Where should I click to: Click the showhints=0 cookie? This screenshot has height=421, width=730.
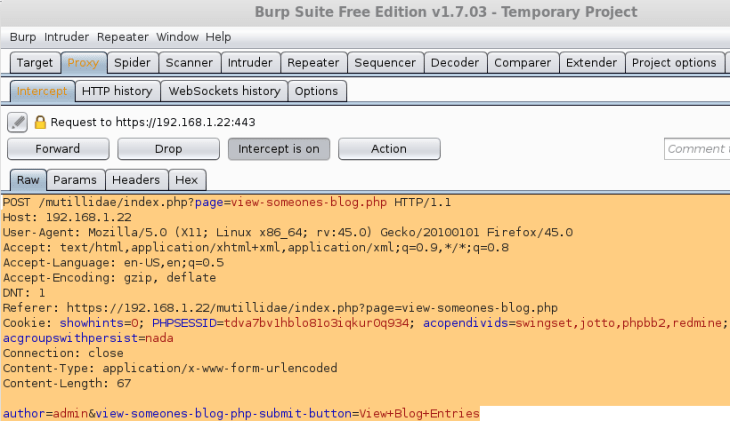click(99, 323)
